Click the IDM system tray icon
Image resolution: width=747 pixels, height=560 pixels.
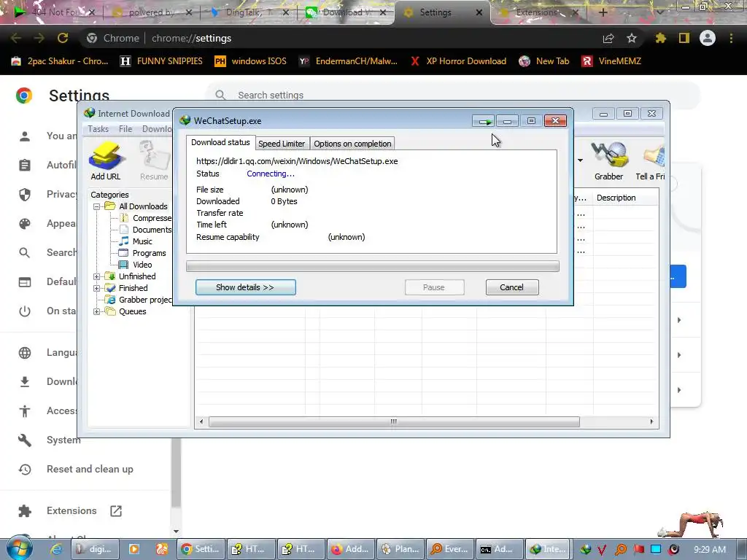click(585, 550)
